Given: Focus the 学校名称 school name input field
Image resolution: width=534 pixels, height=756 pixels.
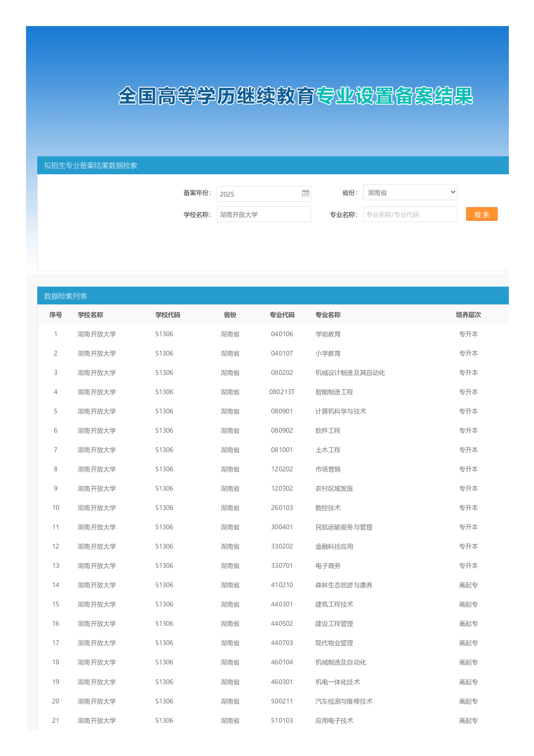Looking at the screenshot, I should click(x=263, y=215).
